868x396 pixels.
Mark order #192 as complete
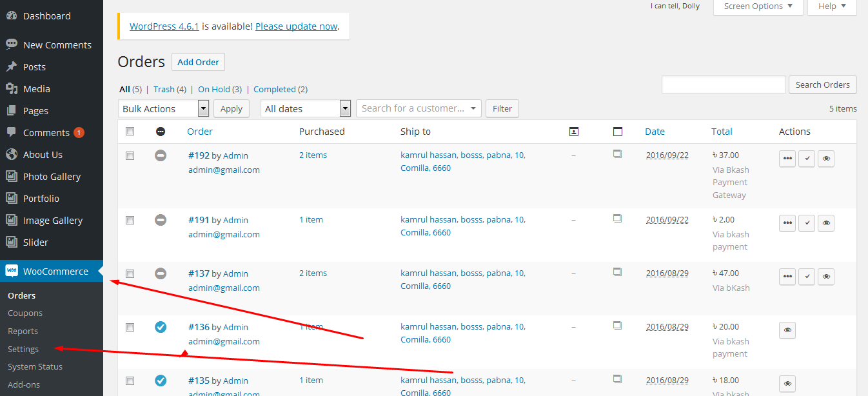point(807,159)
